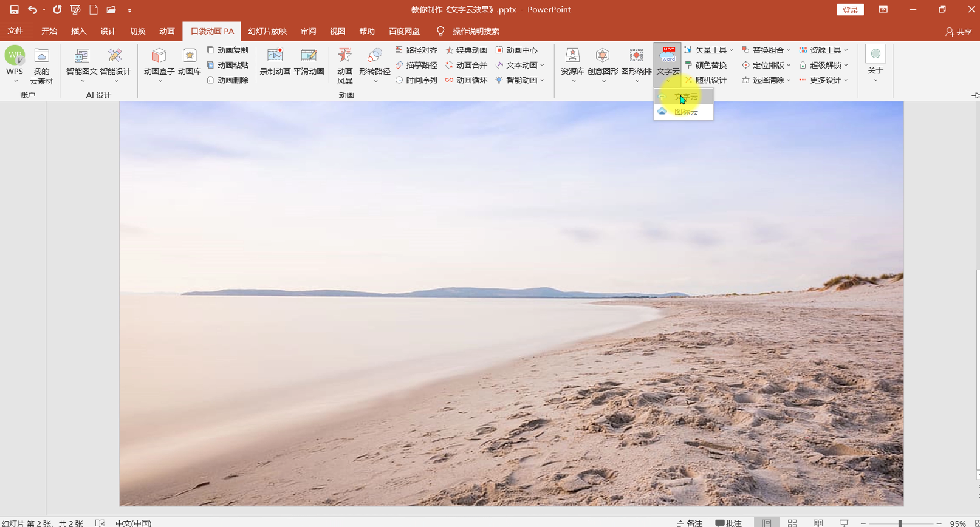
Task: Open file folder icon in quick access
Action: (111, 10)
